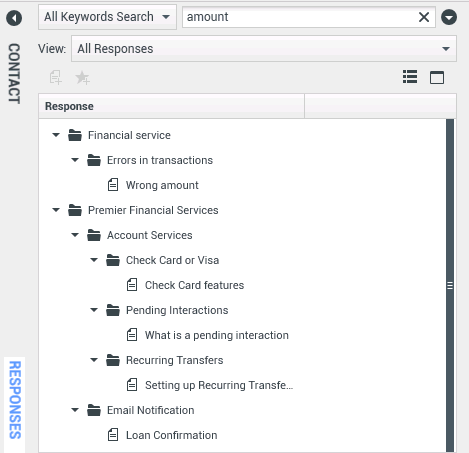Toggle the response preview pane icon
The width and height of the screenshot is (469, 453).
click(437, 77)
